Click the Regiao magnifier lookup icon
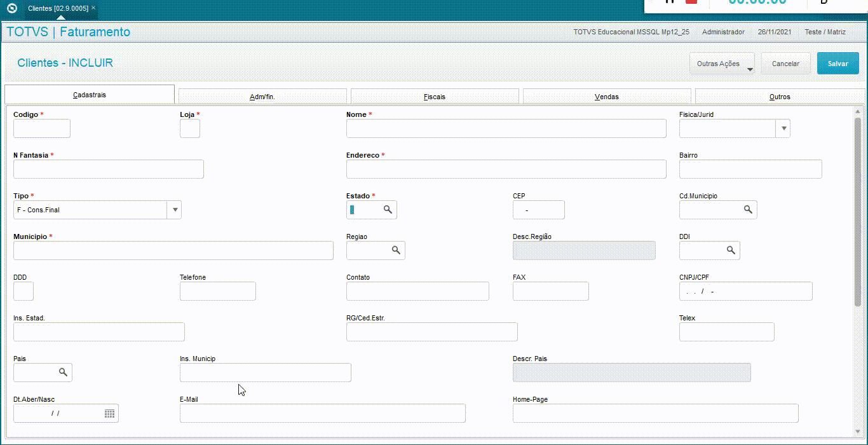 pos(396,250)
